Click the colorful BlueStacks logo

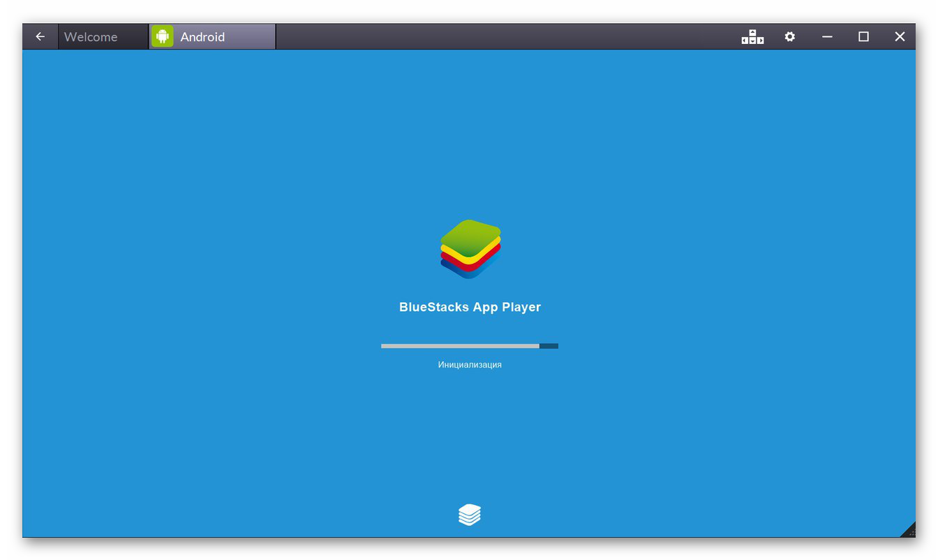click(470, 249)
